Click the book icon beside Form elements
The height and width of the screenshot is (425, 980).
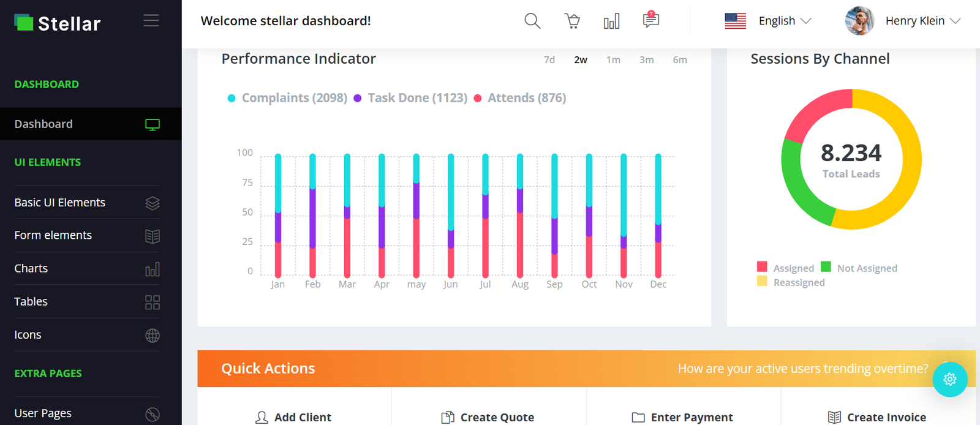[x=153, y=236]
